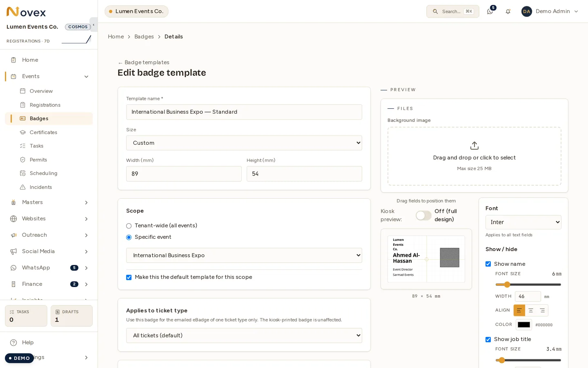Select Tenant-wide (all events) radio
The image size is (588, 368).
[129, 226]
